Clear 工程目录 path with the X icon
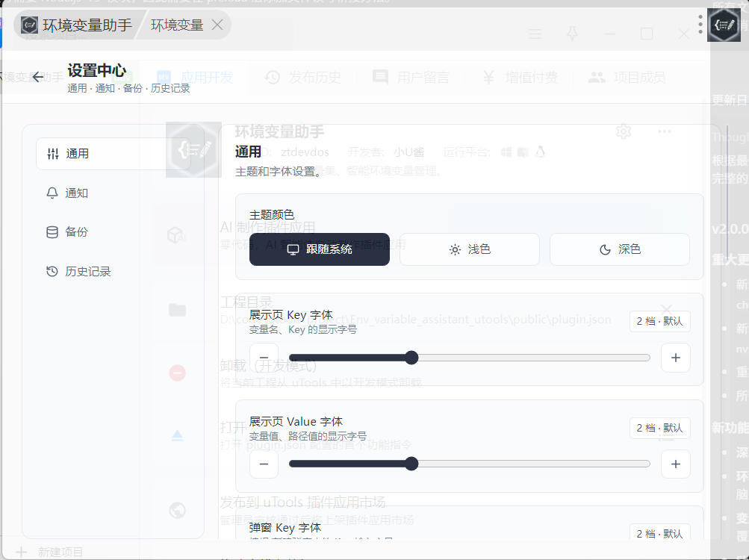Screen dimensions: 749x560 (x=666, y=310)
